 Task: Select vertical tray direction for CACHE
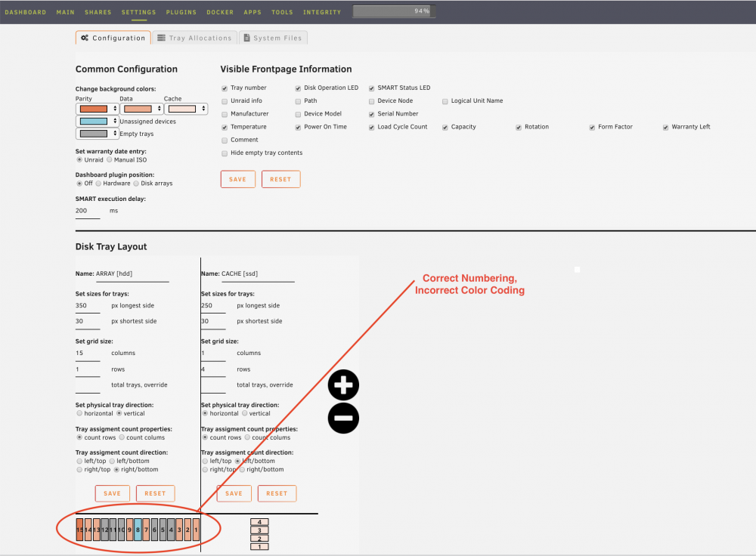pos(244,413)
